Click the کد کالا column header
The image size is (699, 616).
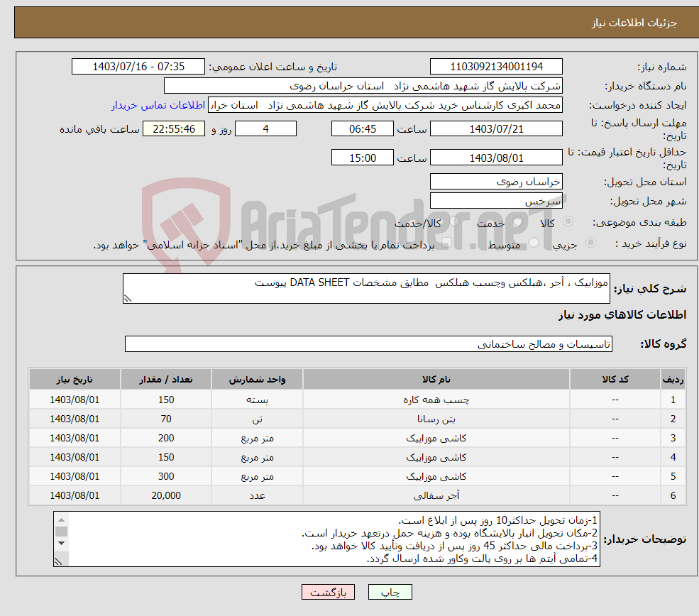point(615,379)
